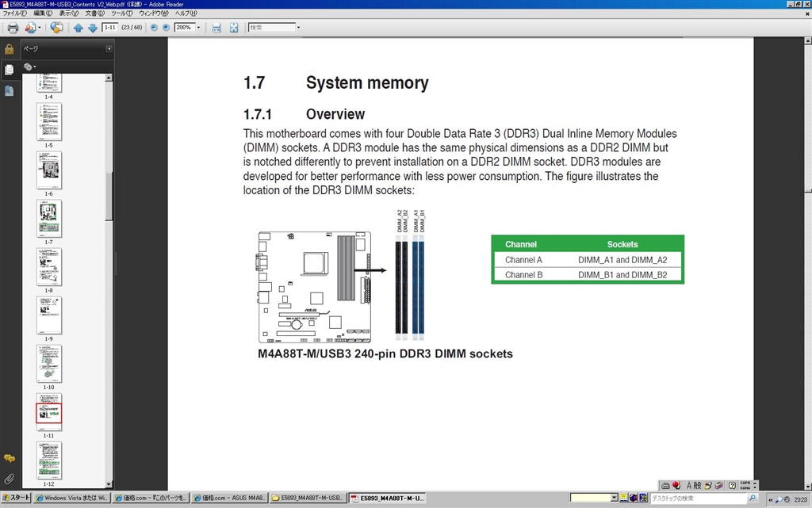Open the 文書 (Document) menu
The image size is (812, 508).
point(95,13)
